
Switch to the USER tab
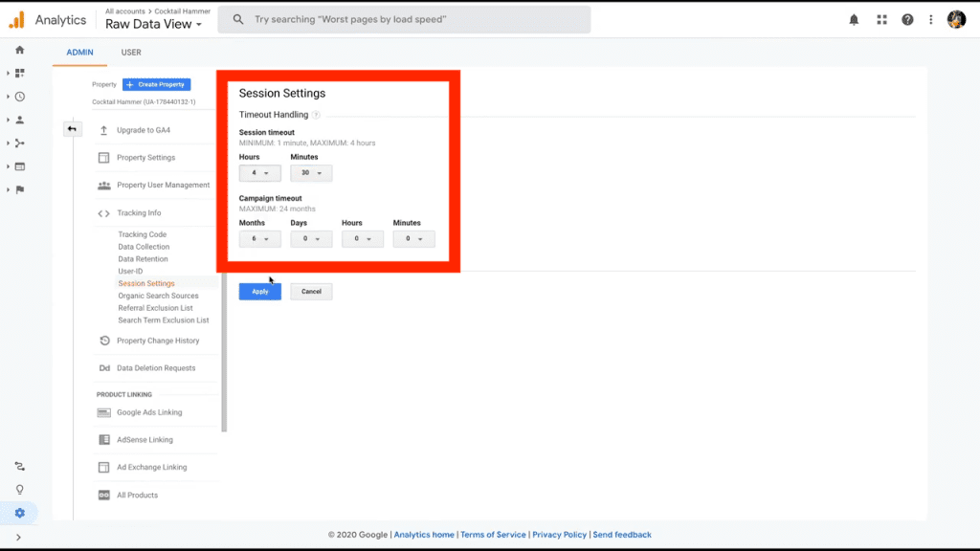coord(131,53)
